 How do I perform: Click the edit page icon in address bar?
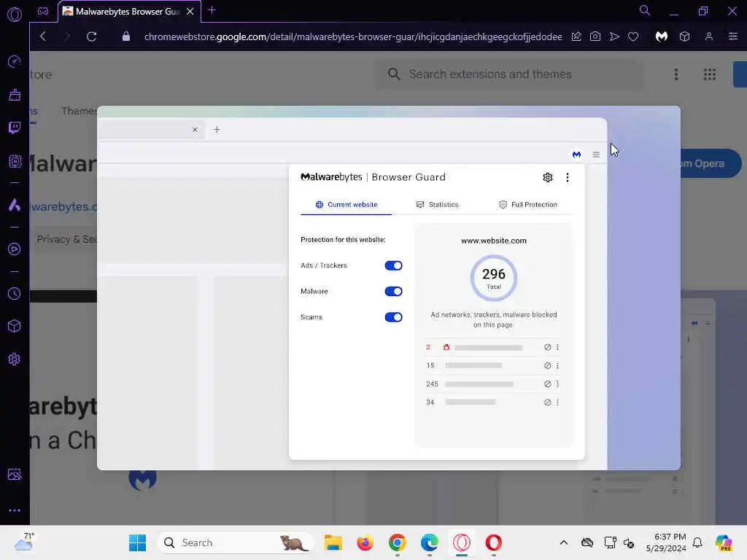coord(576,36)
